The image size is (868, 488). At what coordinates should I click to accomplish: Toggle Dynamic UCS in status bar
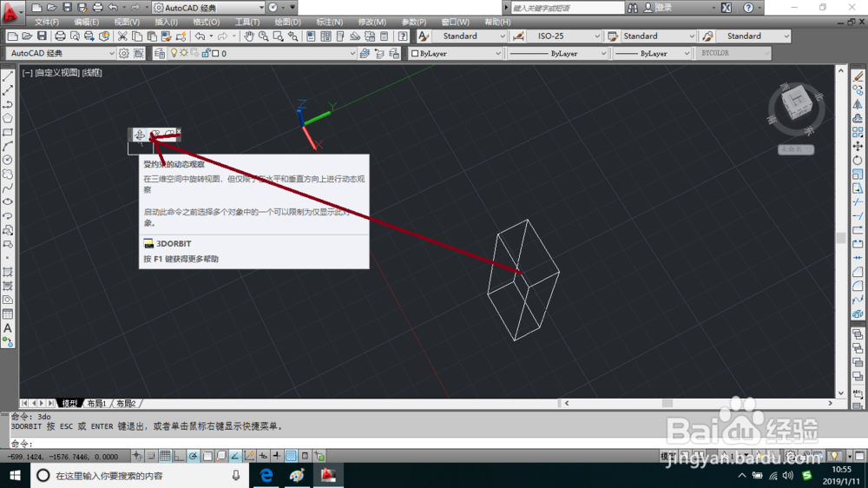(x=249, y=456)
